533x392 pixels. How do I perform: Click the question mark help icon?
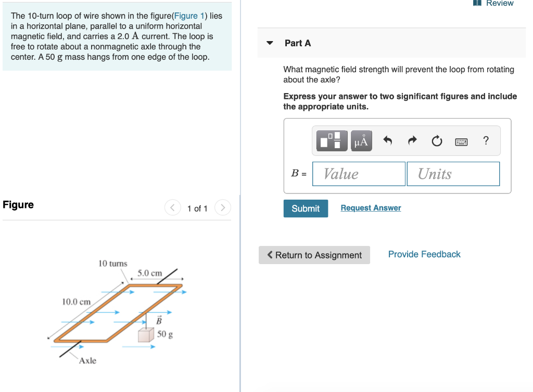click(486, 140)
